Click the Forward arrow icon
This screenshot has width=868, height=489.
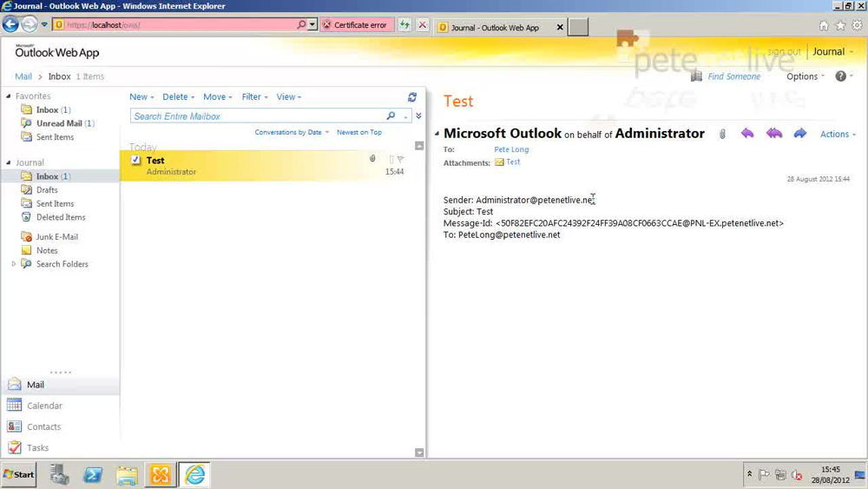pyautogui.click(x=800, y=133)
